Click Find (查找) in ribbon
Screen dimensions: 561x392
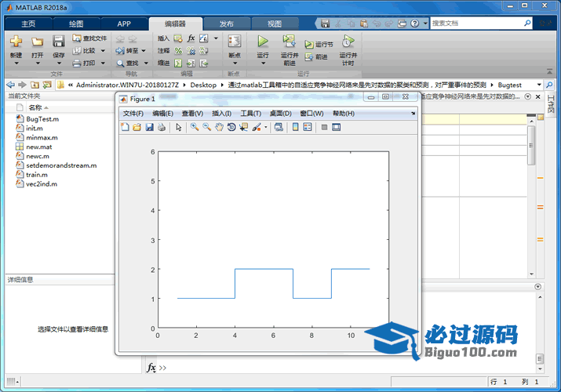point(128,64)
